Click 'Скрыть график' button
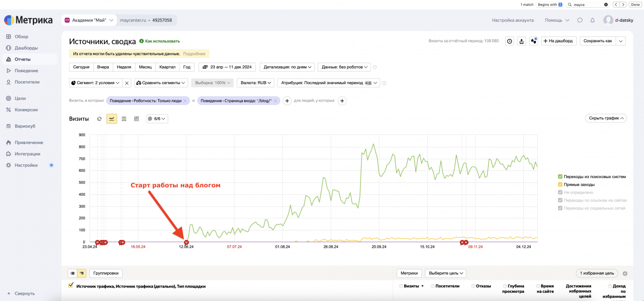The height and width of the screenshot is (301, 644). [606, 118]
